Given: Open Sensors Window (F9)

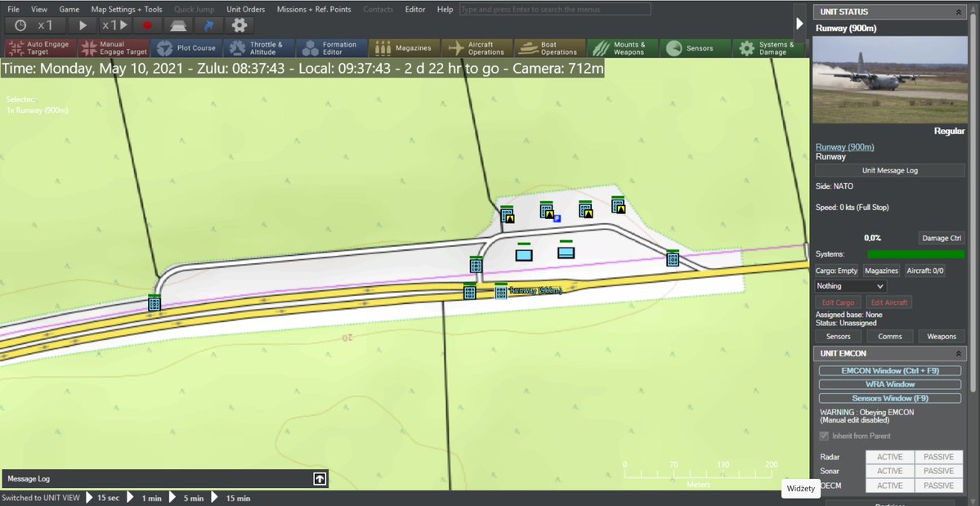Looking at the screenshot, I should 890,398.
